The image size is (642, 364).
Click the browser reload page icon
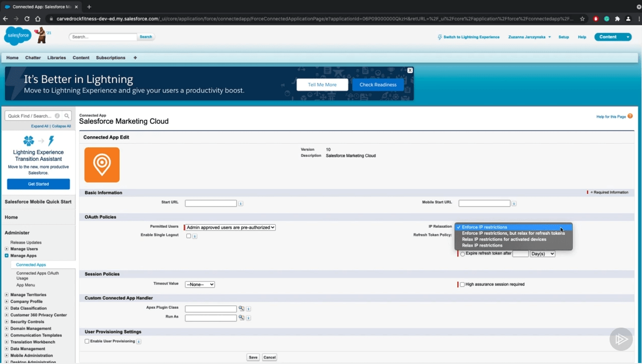coord(27,19)
